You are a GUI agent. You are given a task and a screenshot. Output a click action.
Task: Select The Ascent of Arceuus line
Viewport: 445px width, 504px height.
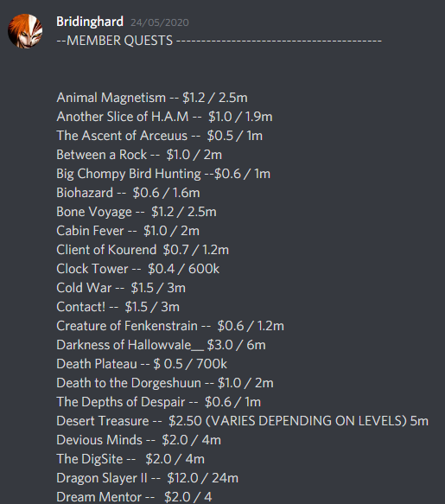point(160,136)
